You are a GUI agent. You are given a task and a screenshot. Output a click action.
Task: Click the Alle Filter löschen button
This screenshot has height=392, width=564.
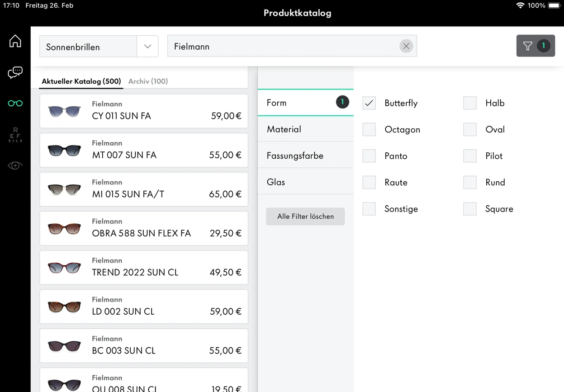pyautogui.click(x=305, y=217)
